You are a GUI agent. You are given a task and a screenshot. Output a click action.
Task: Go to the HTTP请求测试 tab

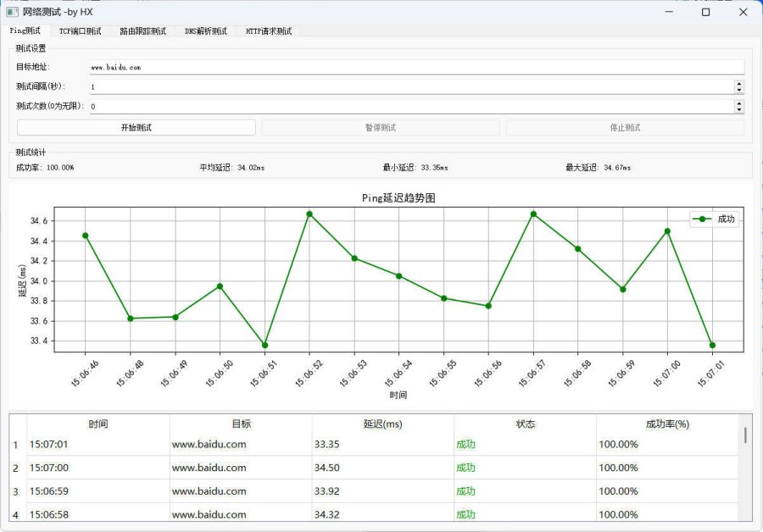[268, 30]
